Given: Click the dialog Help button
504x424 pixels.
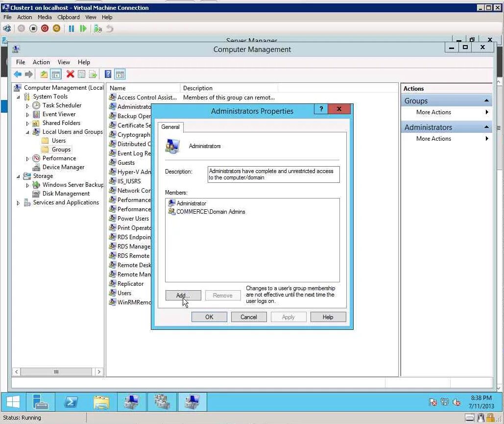Looking at the screenshot, I should [x=328, y=317].
